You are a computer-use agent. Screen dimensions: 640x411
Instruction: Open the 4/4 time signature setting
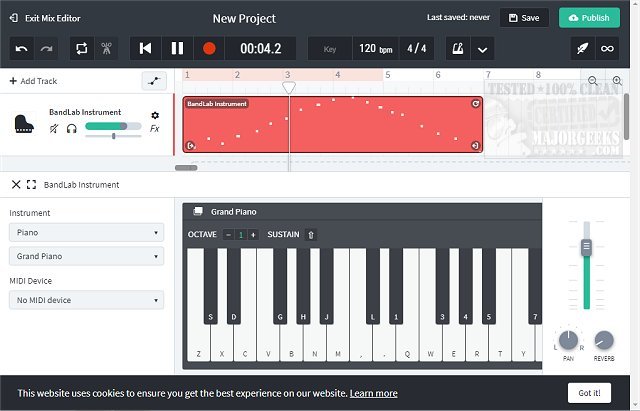[x=416, y=49]
